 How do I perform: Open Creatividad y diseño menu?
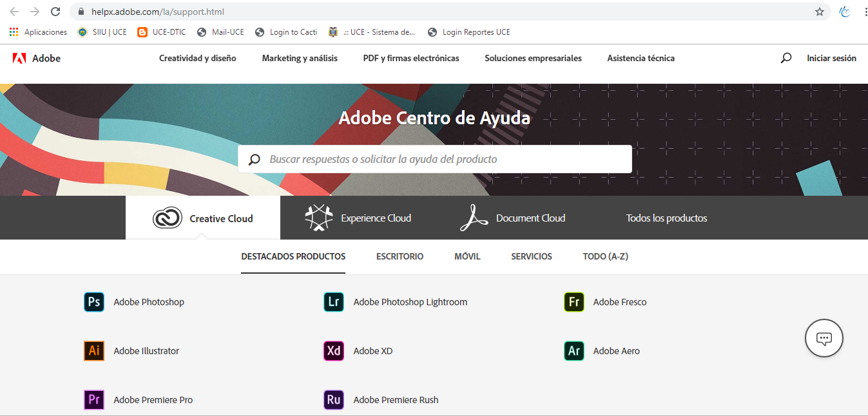coord(198,58)
